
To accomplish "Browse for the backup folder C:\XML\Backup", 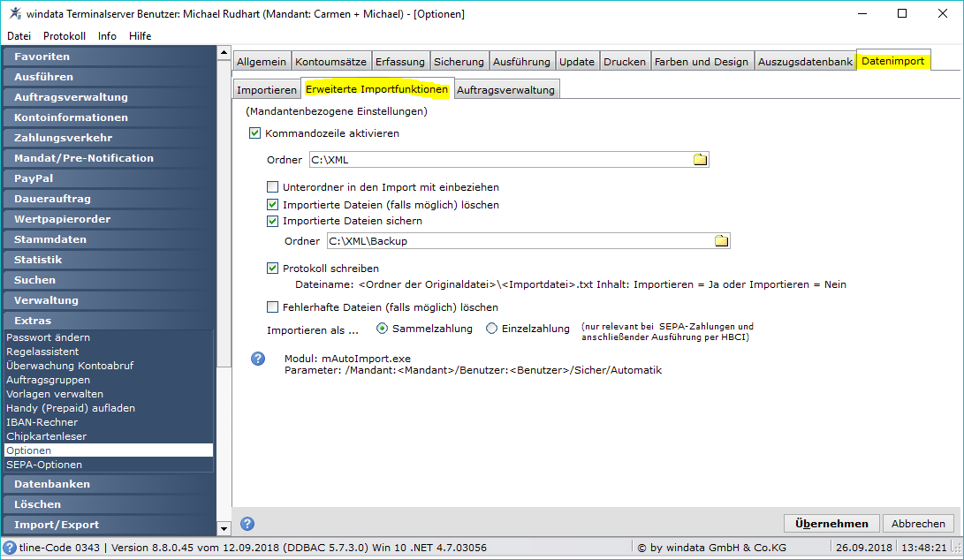I will click(721, 241).
